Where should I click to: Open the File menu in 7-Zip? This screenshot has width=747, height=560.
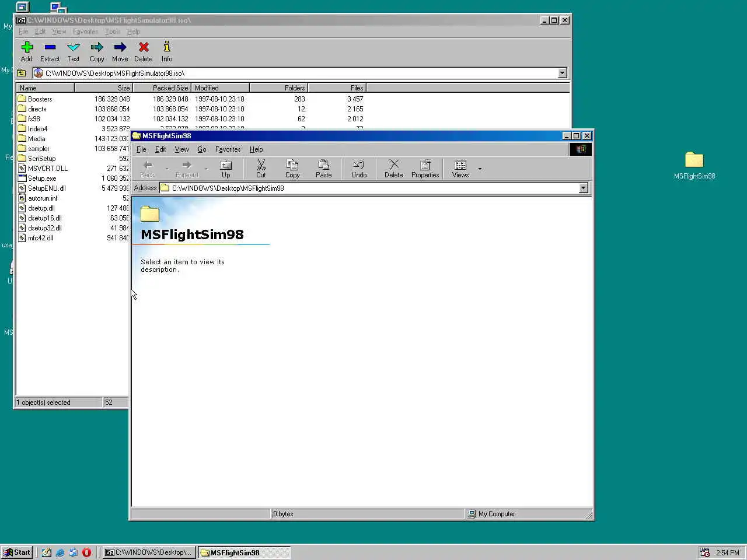pyautogui.click(x=23, y=32)
